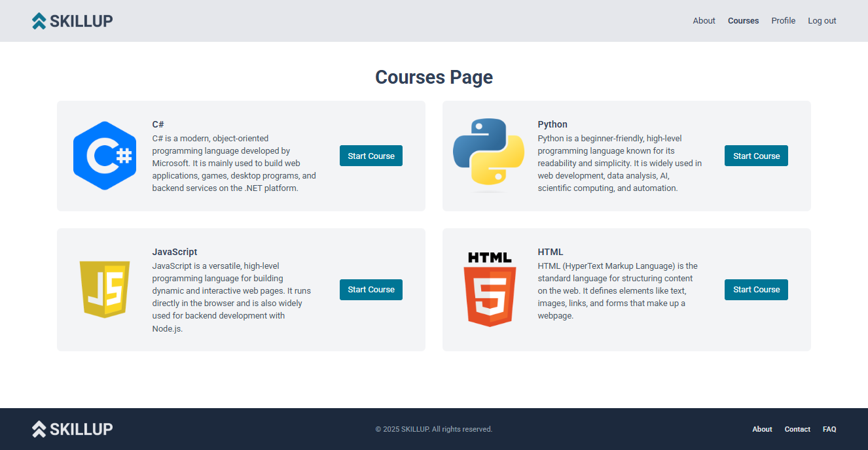The image size is (868, 450).
Task: Open the About page from top navigation
Action: point(704,21)
